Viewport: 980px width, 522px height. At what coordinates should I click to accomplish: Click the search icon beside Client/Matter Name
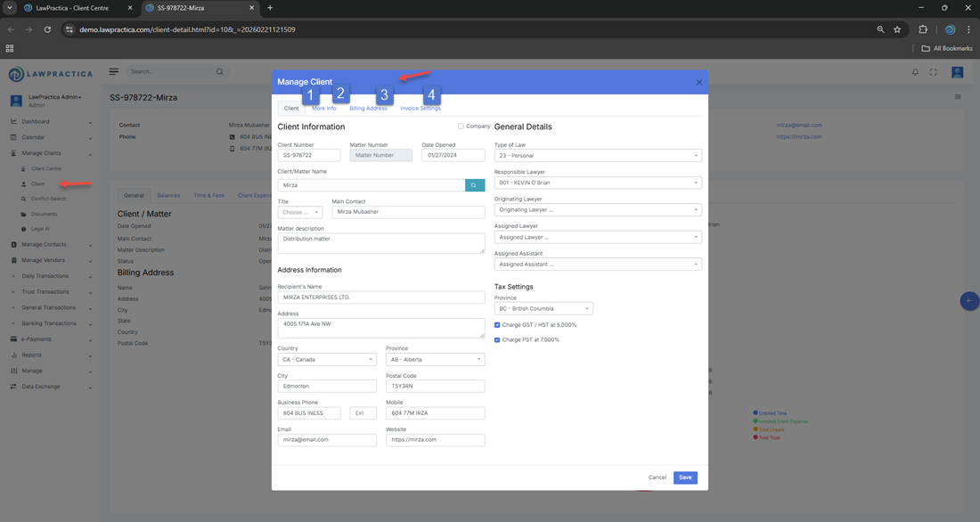click(x=474, y=185)
